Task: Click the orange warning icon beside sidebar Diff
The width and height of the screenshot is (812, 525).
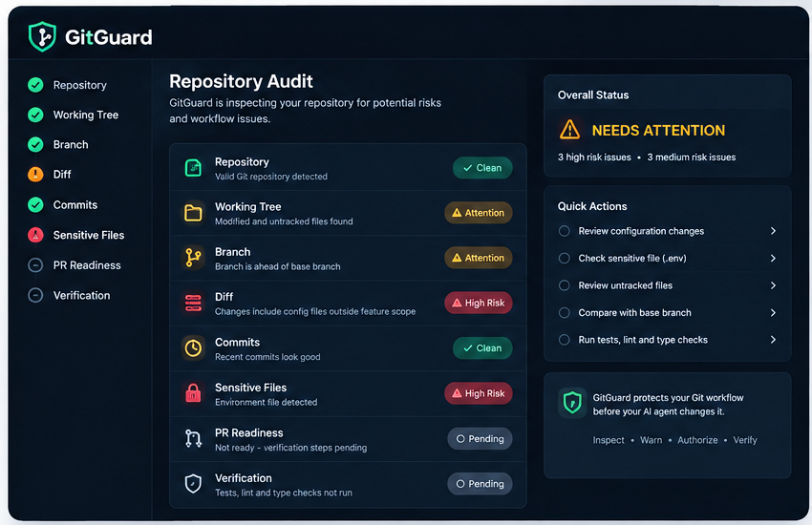Action: (35, 175)
